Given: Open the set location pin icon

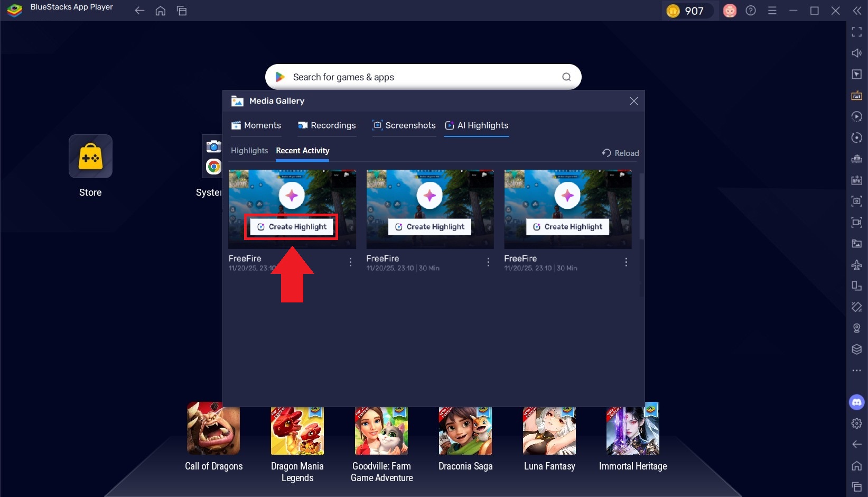Looking at the screenshot, I should coord(856,328).
